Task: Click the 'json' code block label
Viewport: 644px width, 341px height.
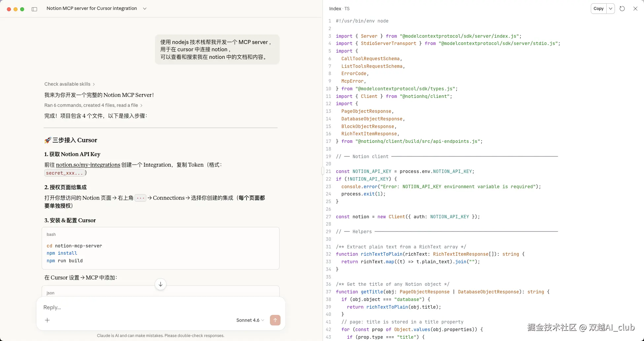Action: pyautogui.click(x=51, y=293)
